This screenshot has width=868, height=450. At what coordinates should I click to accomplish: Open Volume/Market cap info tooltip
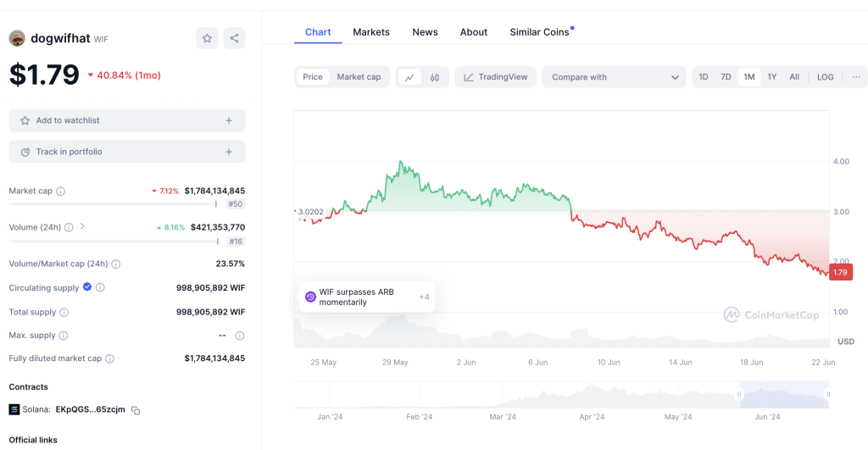pos(115,264)
